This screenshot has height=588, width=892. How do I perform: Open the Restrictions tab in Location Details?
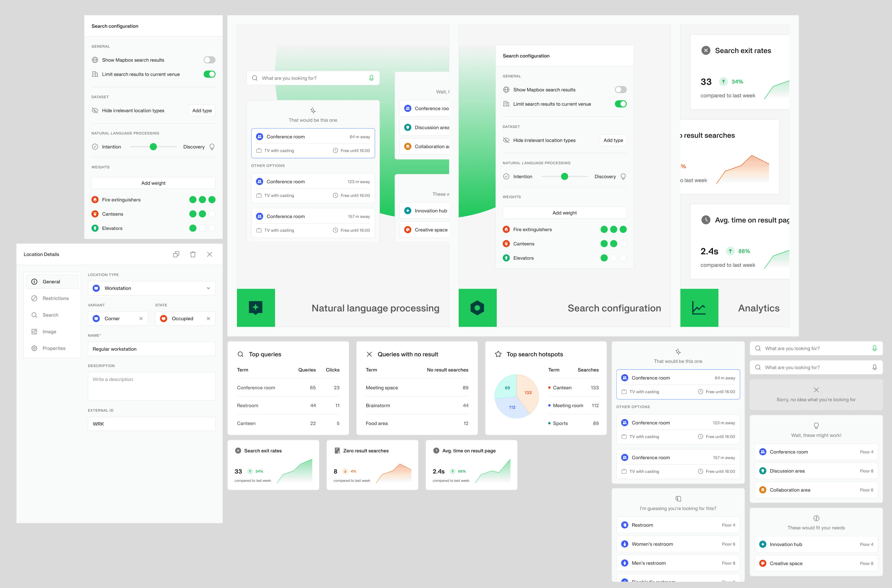tap(55, 298)
